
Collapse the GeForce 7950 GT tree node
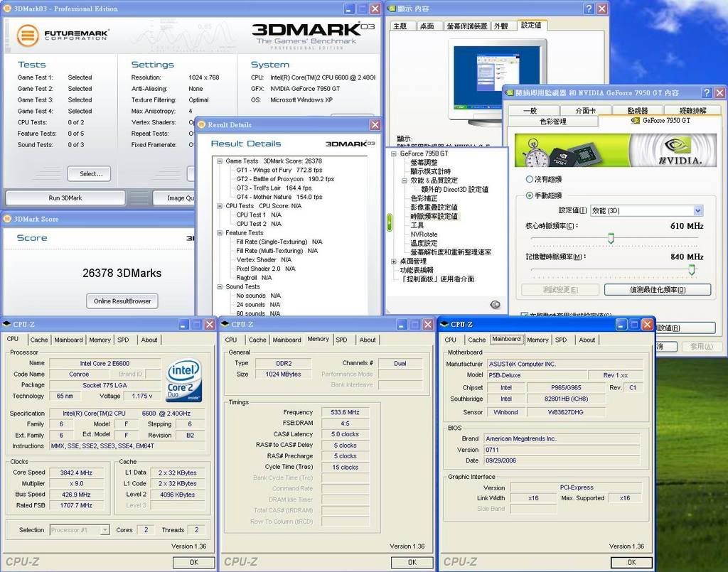394,153
